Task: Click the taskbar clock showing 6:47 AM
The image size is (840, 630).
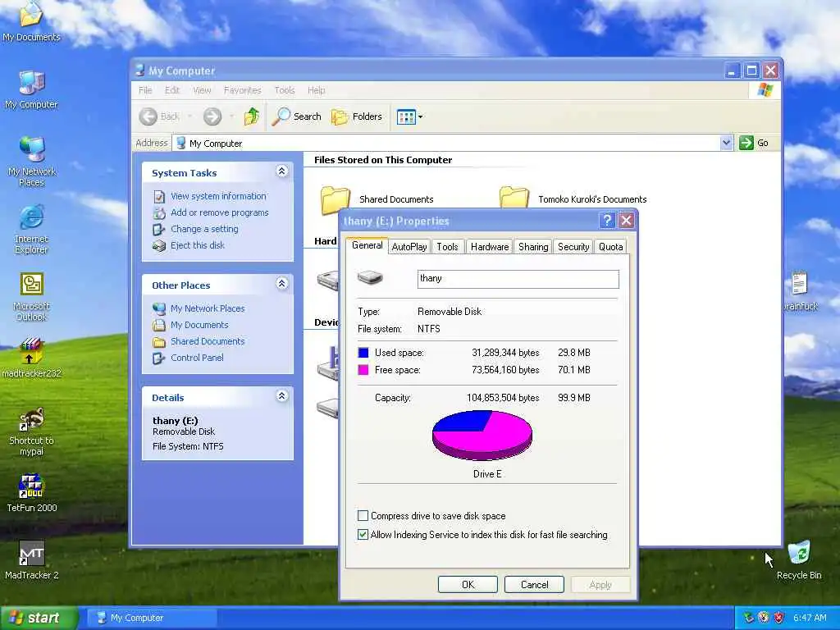Action: [x=810, y=618]
